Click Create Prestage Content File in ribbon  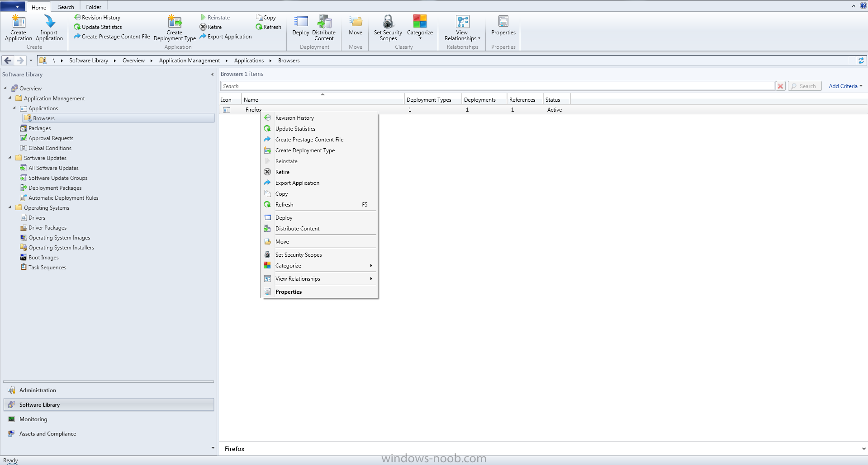point(112,36)
